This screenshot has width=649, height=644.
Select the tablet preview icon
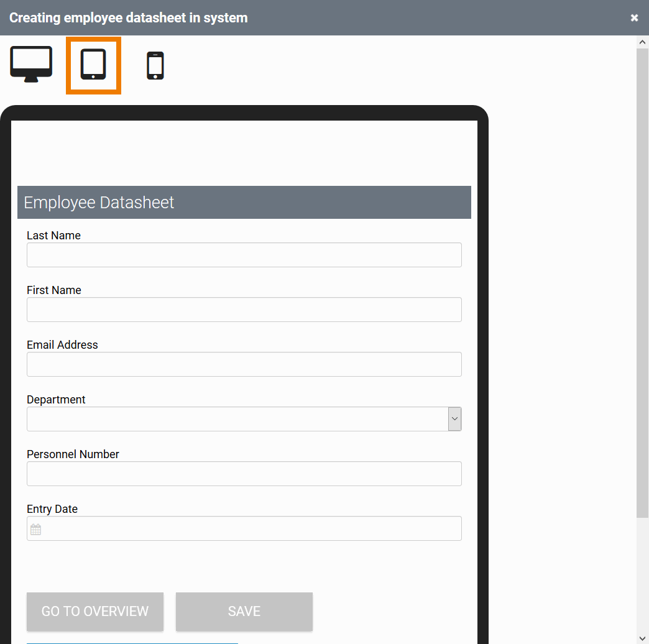(x=93, y=65)
